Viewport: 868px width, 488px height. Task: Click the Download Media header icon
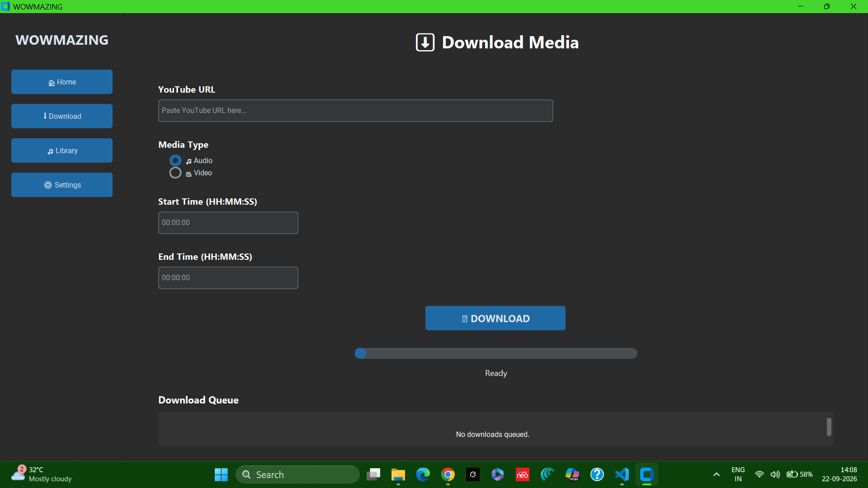tap(425, 42)
